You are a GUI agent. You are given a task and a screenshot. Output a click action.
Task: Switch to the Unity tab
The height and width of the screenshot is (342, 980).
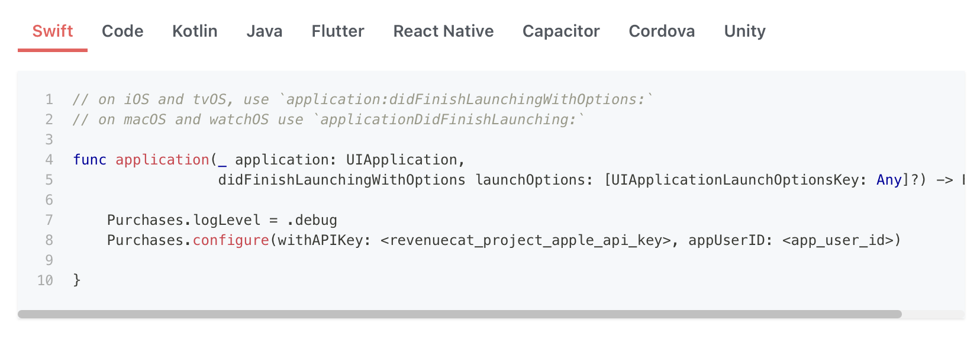(744, 31)
